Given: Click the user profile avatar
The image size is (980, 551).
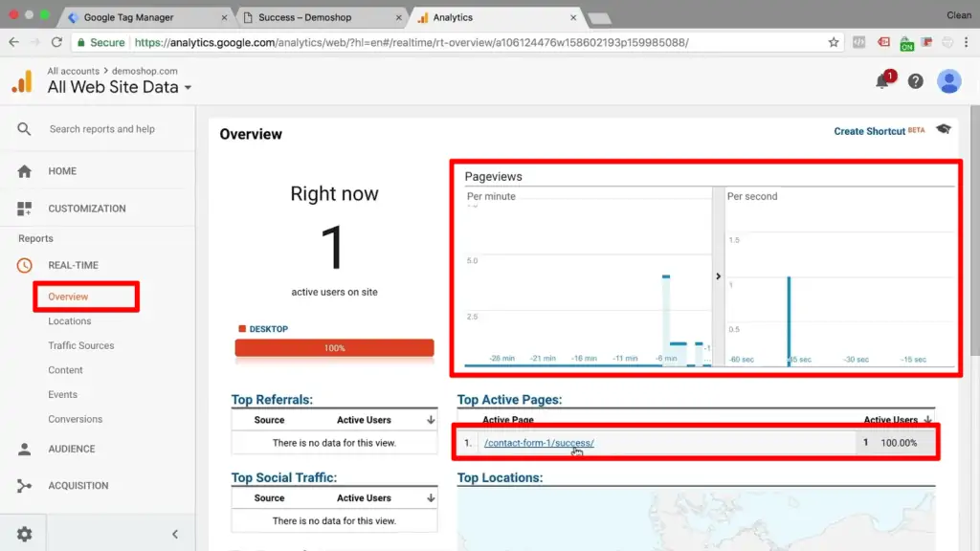Looking at the screenshot, I should point(948,80).
